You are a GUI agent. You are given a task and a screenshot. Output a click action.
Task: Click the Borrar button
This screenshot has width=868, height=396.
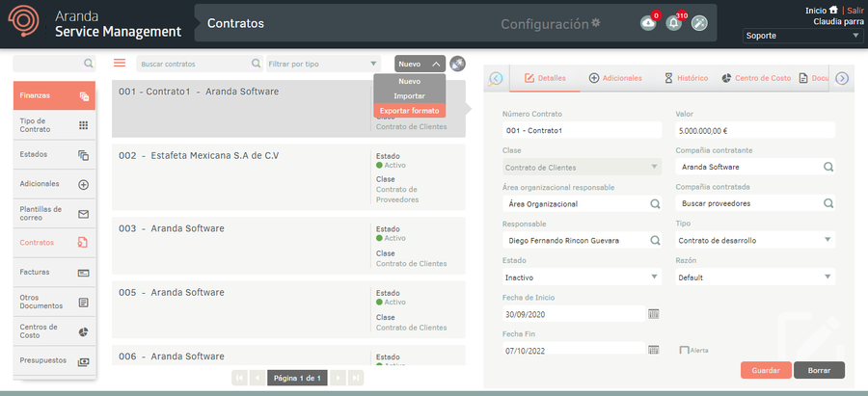pos(819,370)
